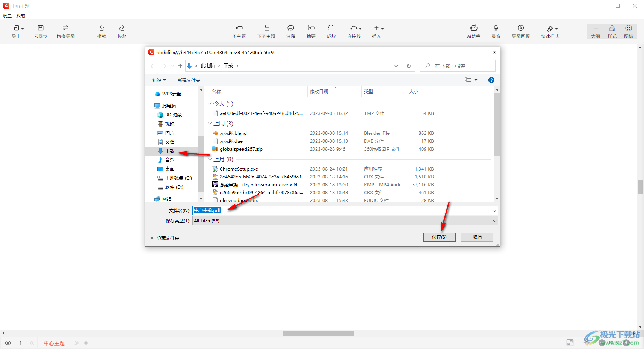
Task: Collapse the 上周 (3) group
Action: coord(210,124)
